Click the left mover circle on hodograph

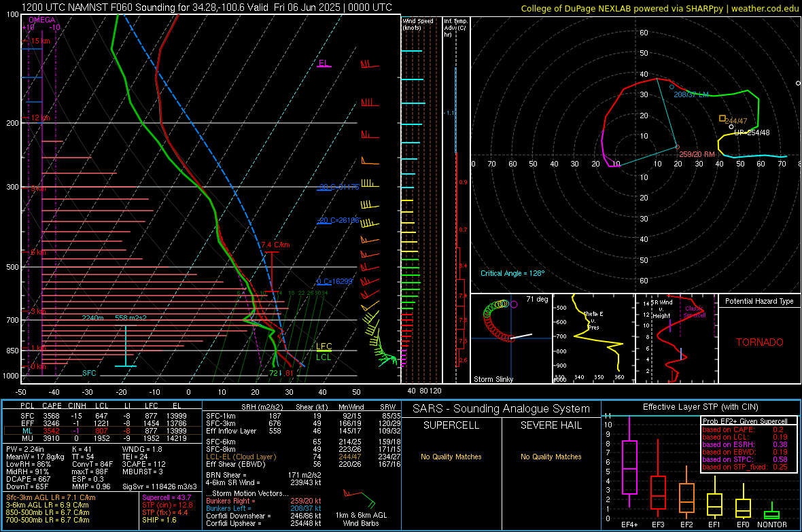tap(672, 87)
